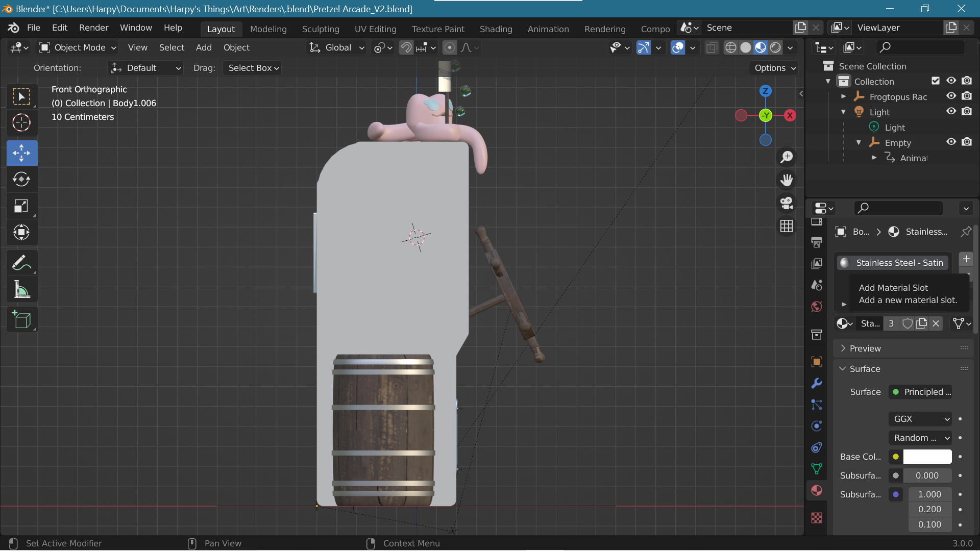Open Particles properties tab
The height and width of the screenshot is (551, 980).
817,405
